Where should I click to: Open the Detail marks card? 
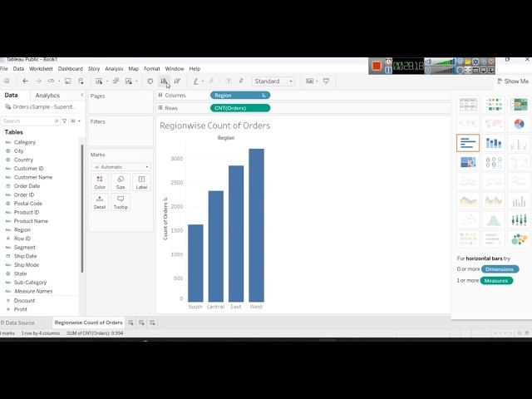pos(100,202)
